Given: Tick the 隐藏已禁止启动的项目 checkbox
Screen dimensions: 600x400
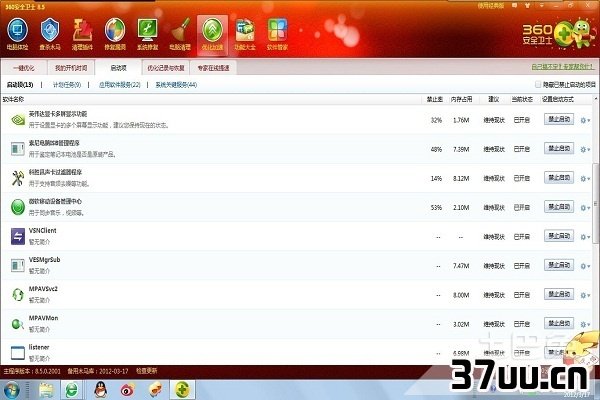Looking at the screenshot, I should [x=538, y=84].
